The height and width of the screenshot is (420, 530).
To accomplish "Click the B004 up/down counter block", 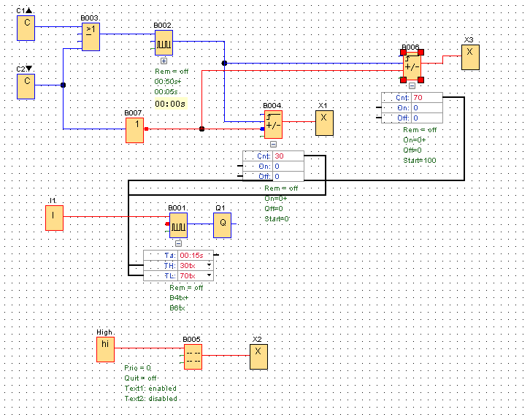I will pos(273,123).
